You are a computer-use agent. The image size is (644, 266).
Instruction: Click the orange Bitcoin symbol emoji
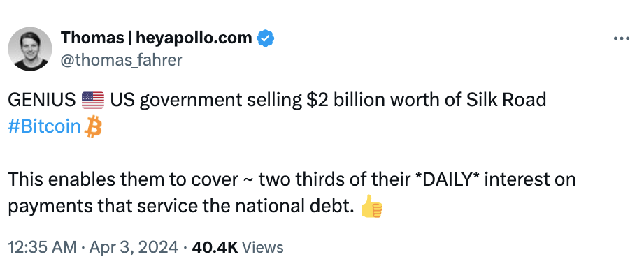click(x=93, y=126)
